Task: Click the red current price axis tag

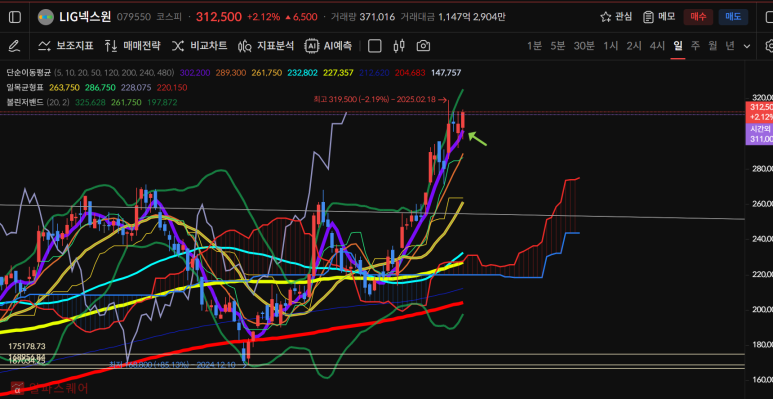Action: (760, 112)
